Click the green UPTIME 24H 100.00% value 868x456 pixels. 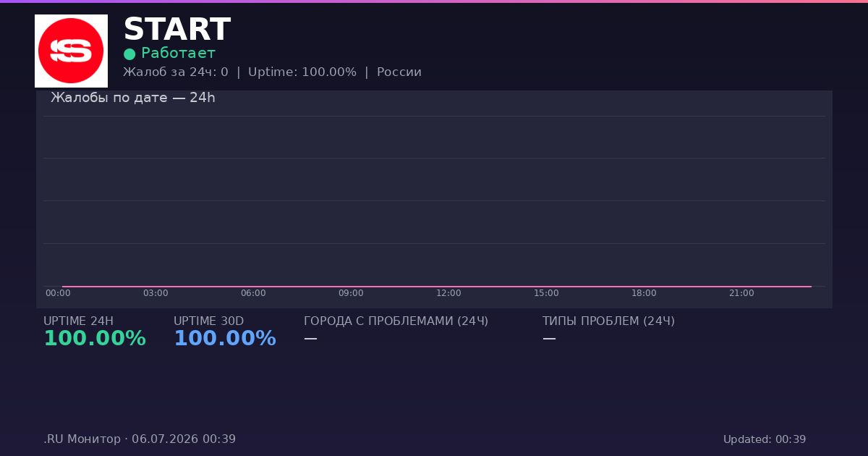pos(95,339)
